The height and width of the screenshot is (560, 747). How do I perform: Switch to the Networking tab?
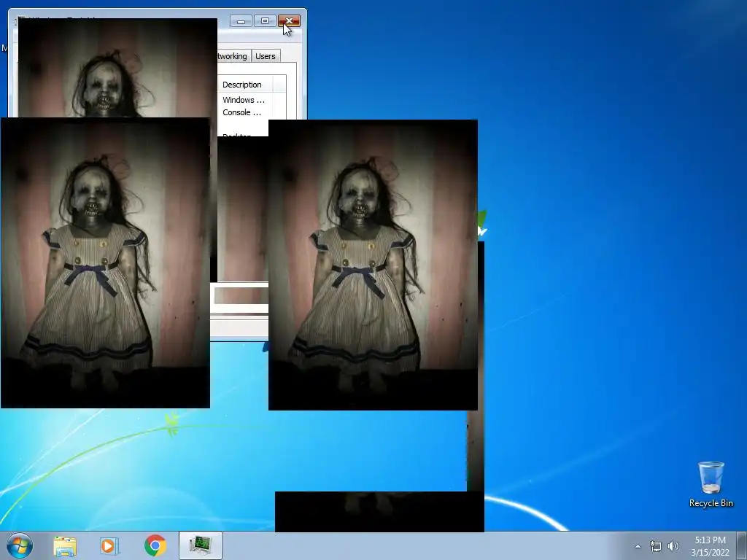click(233, 56)
